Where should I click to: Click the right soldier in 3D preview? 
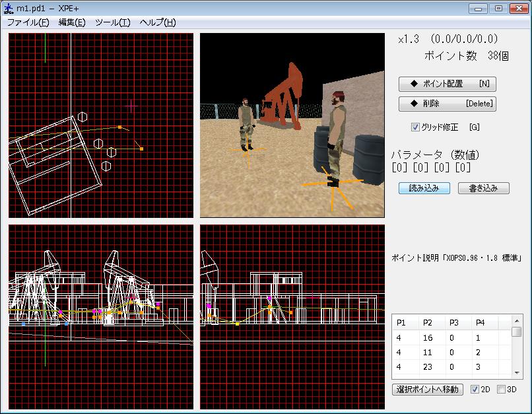point(336,139)
